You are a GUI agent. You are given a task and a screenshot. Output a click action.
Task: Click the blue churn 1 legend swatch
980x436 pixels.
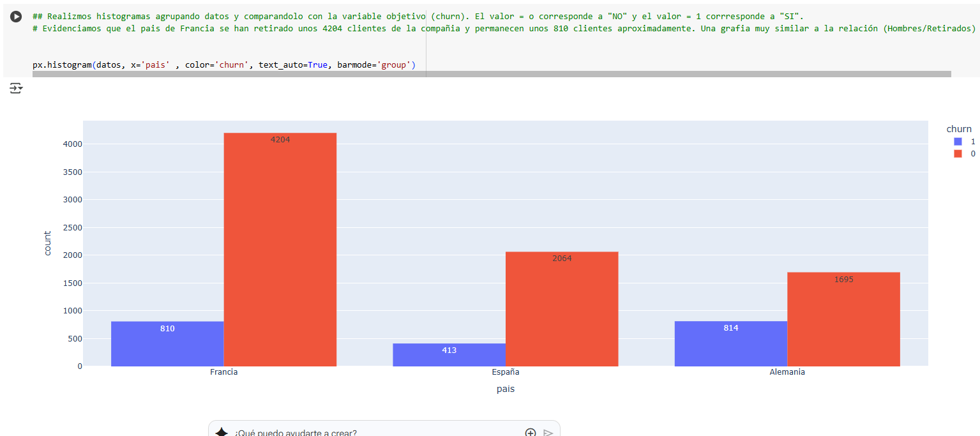click(x=958, y=141)
